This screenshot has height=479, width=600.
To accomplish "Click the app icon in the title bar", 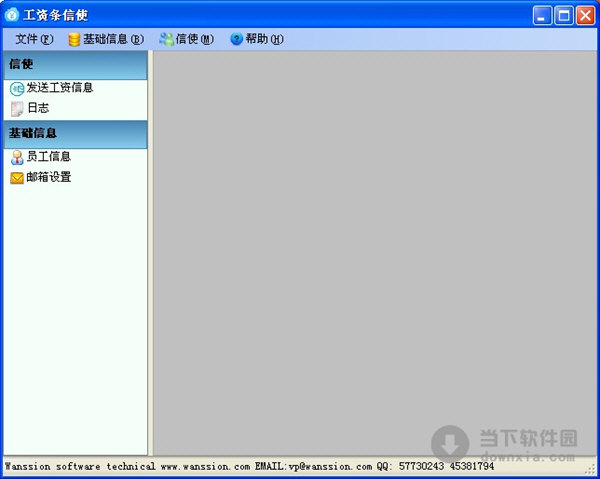I will click(x=12, y=15).
